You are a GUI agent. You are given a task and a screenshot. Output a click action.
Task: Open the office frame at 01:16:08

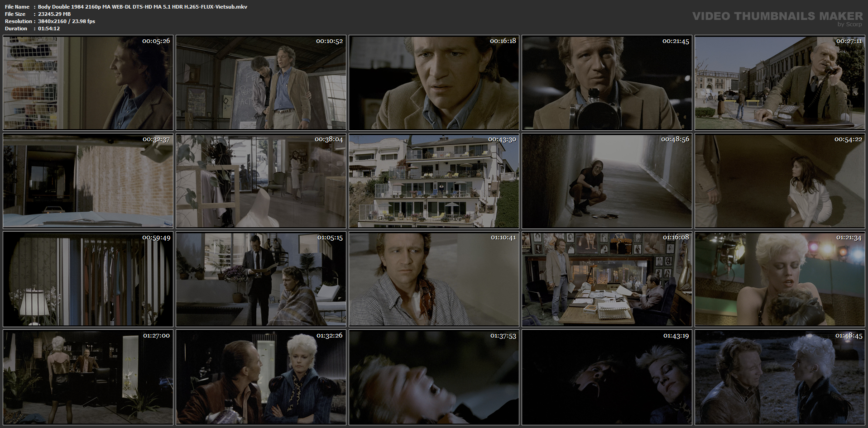tap(607, 279)
